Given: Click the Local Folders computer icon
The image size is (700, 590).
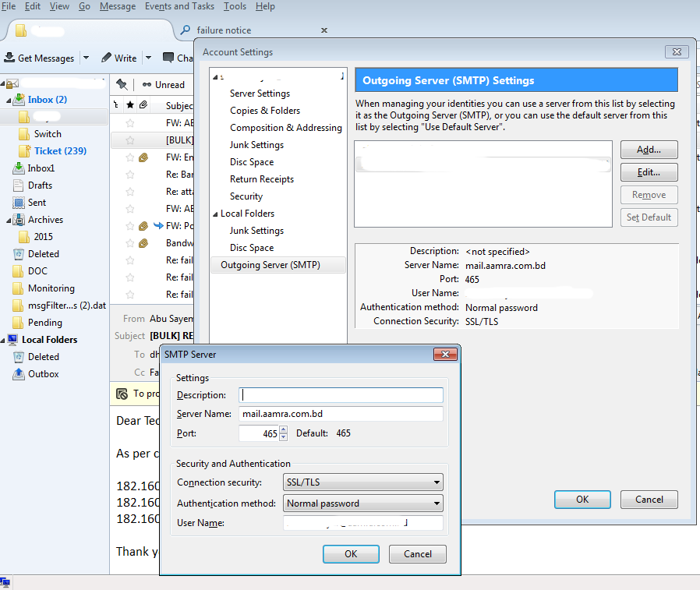Looking at the screenshot, I should pyautogui.click(x=13, y=340).
